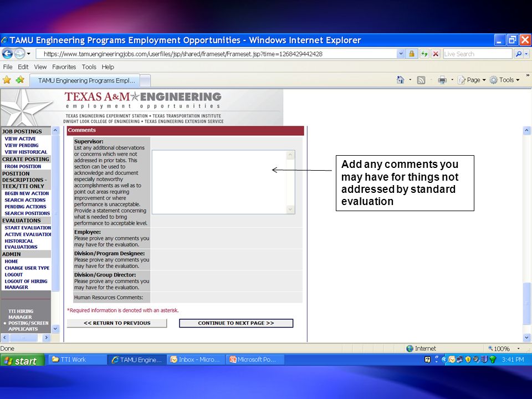Switch to Inbox - Micro... taskbar window
Image resolution: width=532 pixels, height=399 pixels.
pos(196,360)
